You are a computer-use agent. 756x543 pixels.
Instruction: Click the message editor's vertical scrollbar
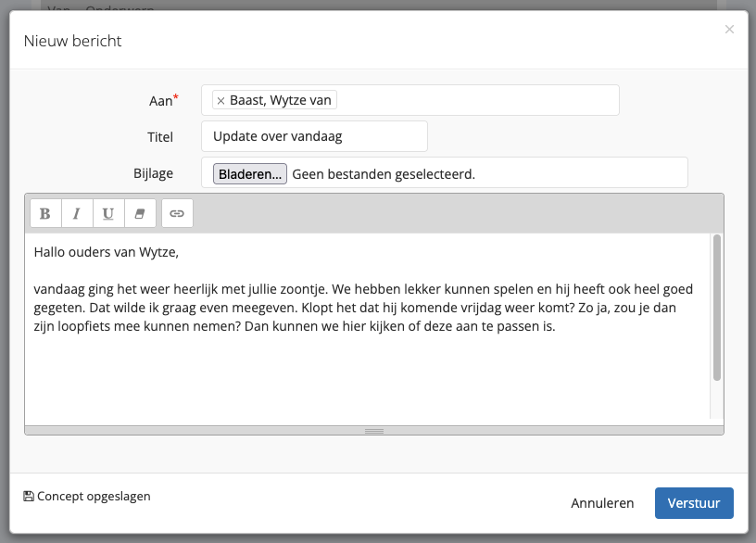point(716,308)
